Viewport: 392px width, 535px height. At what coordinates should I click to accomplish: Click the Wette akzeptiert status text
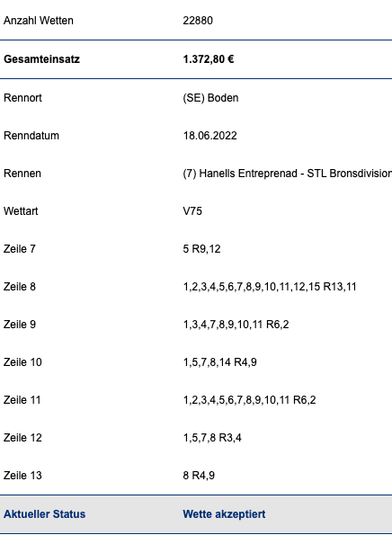[x=224, y=514]
